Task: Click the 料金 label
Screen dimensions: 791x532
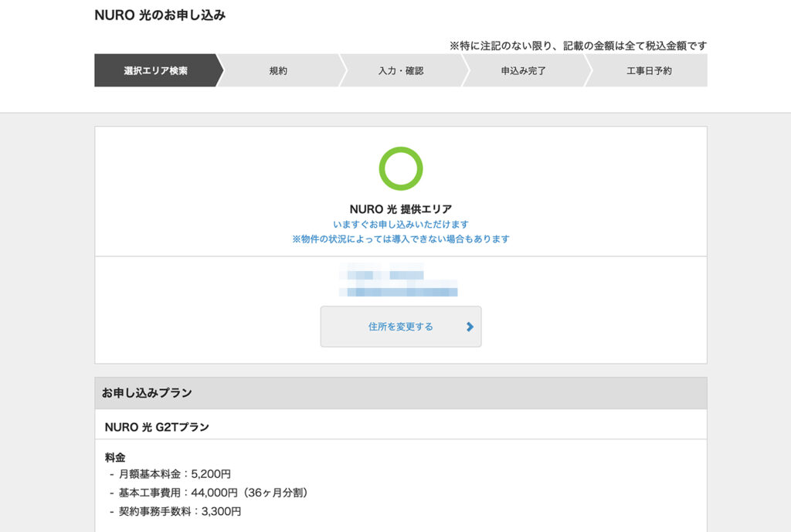Action: click(x=115, y=457)
